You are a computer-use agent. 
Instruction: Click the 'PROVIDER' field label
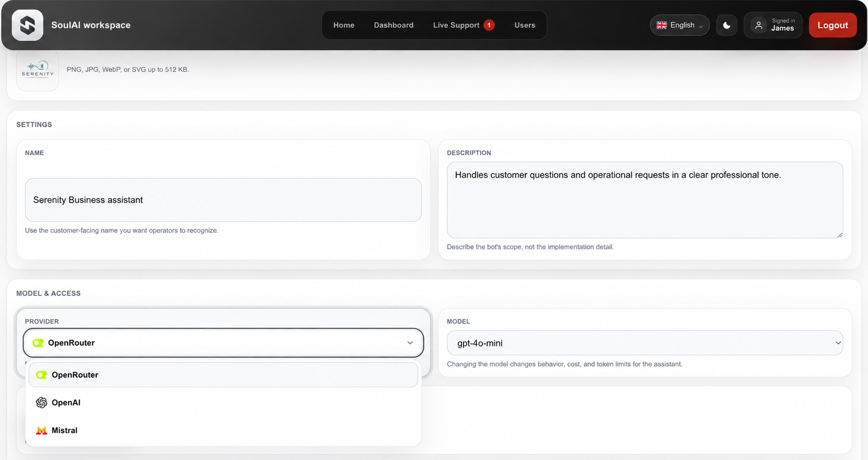coord(42,321)
